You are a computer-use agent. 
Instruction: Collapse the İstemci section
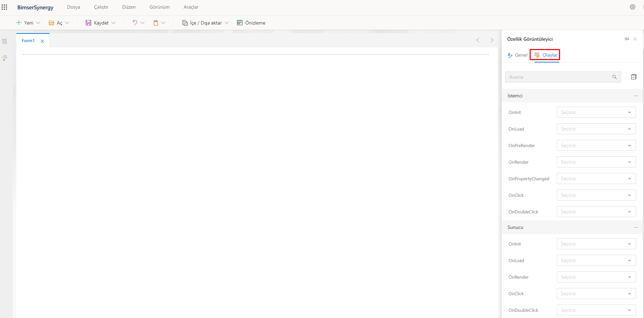636,96
